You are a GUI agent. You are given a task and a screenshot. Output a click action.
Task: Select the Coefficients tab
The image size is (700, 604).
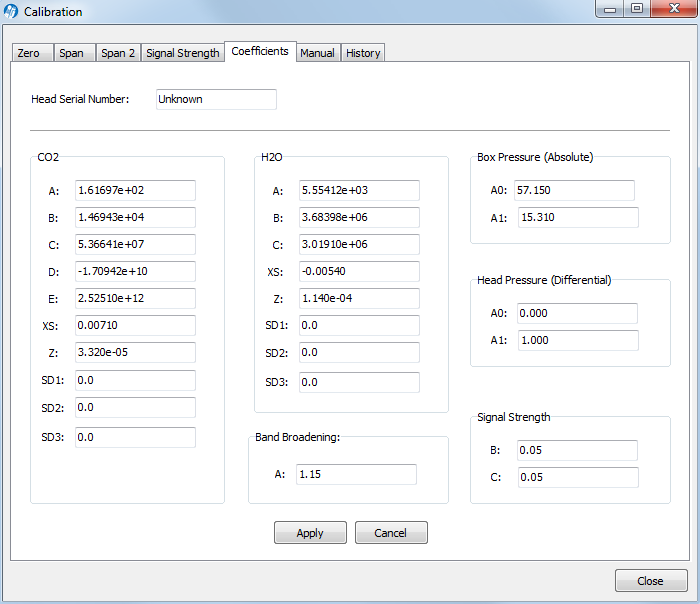click(260, 51)
